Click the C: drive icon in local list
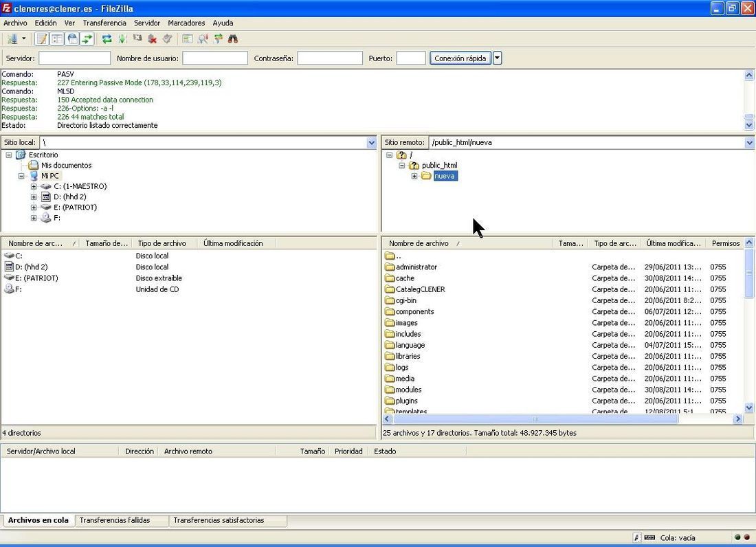756x547 pixels. pos(9,256)
